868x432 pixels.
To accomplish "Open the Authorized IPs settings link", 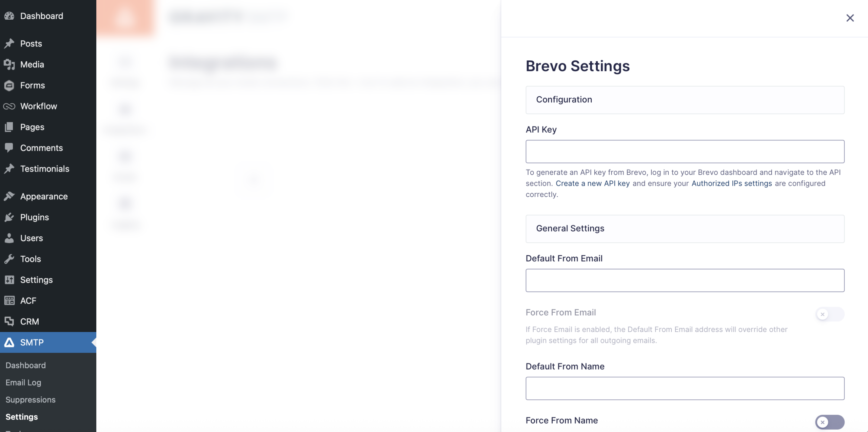I will (x=732, y=183).
